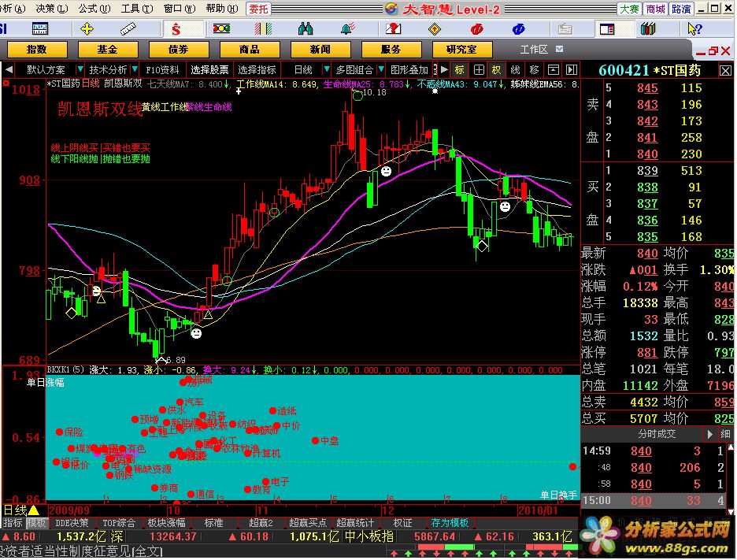Click the right-pointing play arrow in chart toolbar
Viewport: 737px width, 560px height.
click(x=444, y=69)
